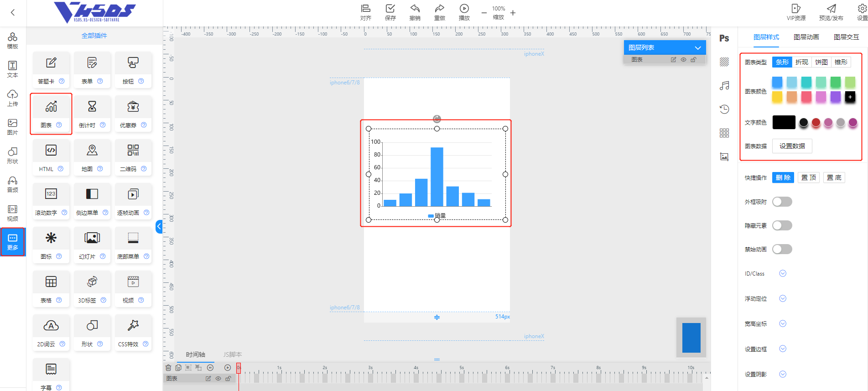This screenshot has width=868, height=391.
Task: Open the 文本 text sidebar section
Action: (x=13, y=69)
